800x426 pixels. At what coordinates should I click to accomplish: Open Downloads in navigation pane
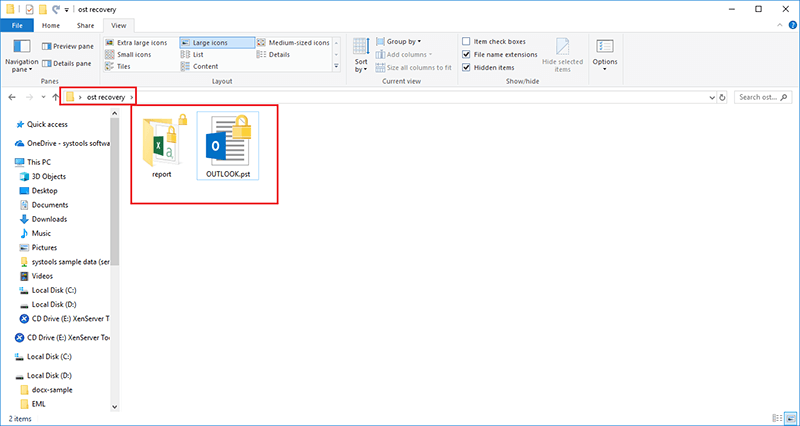(43, 219)
